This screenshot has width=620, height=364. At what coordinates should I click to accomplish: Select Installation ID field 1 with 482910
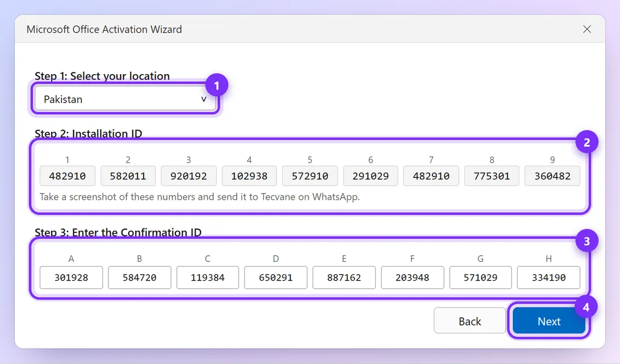pos(67,176)
